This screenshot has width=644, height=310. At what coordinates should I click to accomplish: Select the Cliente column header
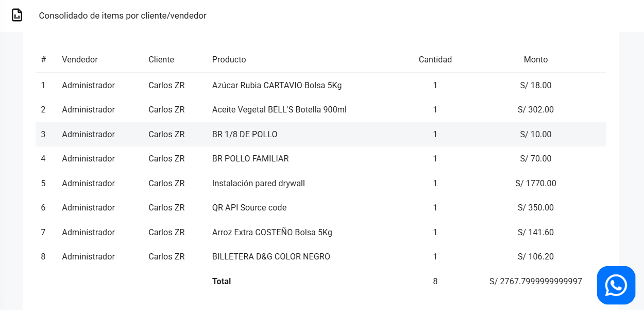(161, 59)
